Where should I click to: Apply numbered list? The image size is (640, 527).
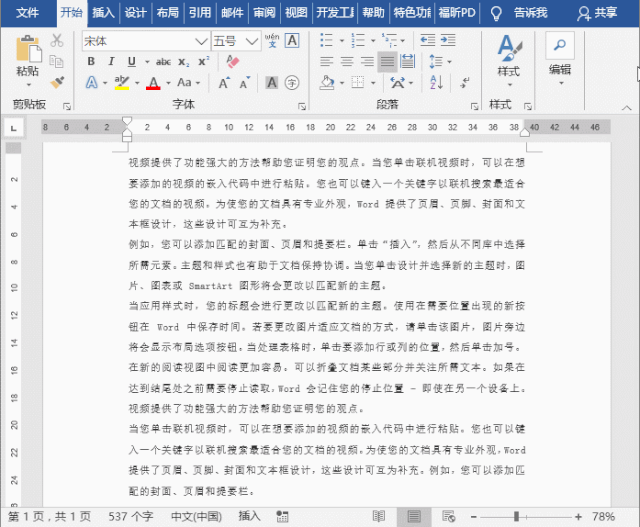[x=358, y=40]
